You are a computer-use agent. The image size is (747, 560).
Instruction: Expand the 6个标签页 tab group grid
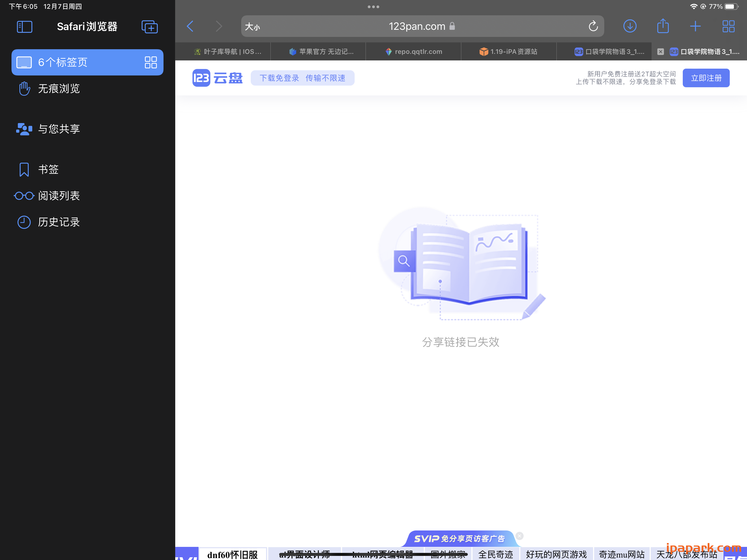coord(151,62)
